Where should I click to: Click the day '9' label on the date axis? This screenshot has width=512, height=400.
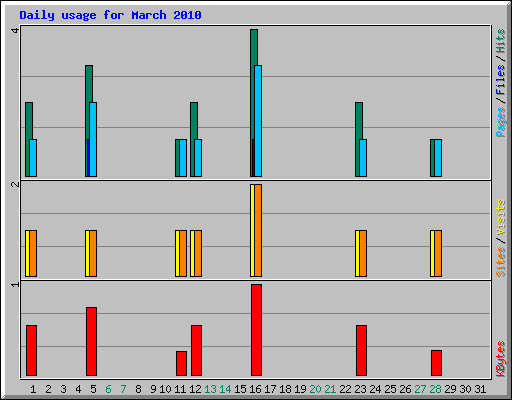tap(153, 389)
